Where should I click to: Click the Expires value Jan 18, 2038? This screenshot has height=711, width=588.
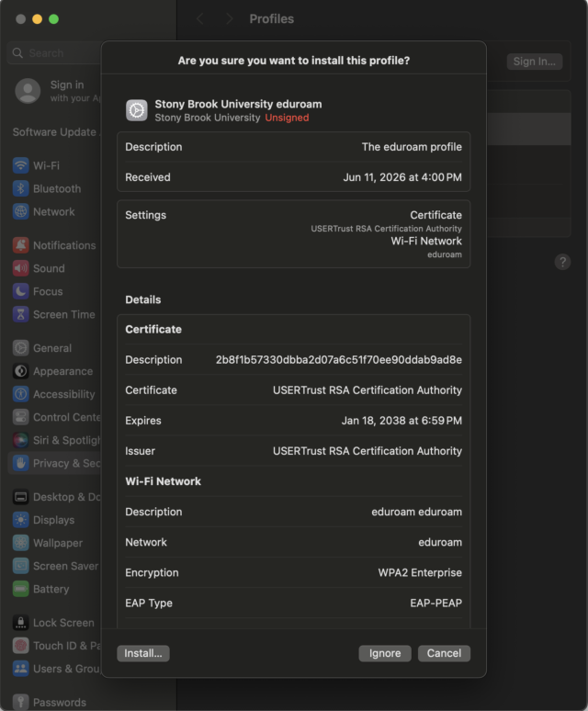tap(401, 421)
